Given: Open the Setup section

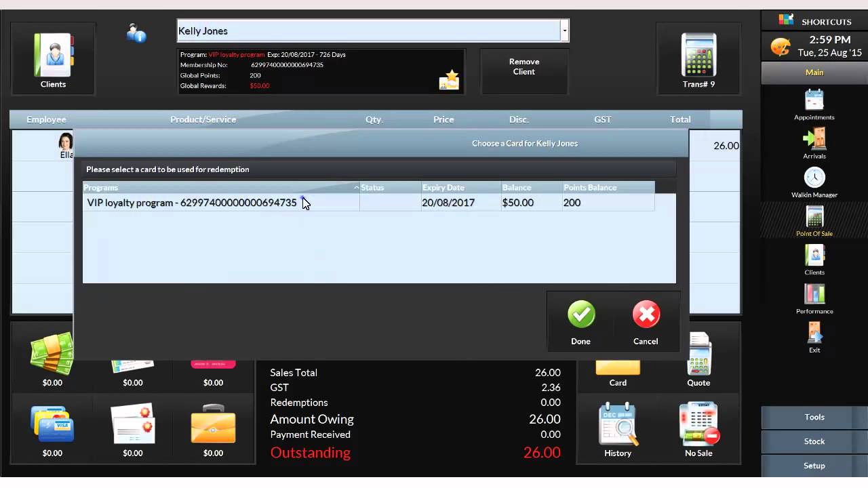Looking at the screenshot, I should [814, 466].
